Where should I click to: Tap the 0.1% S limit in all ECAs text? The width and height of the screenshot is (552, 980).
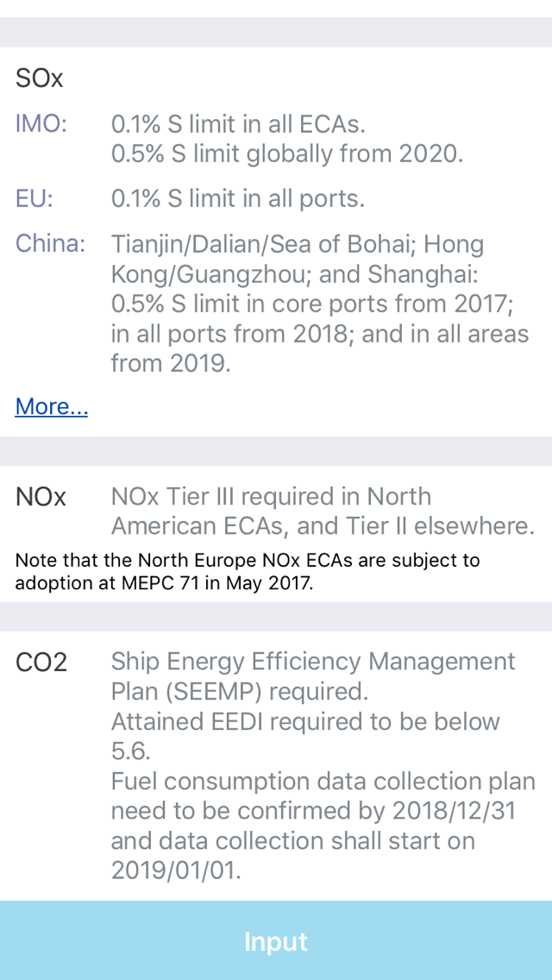pos(238,123)
